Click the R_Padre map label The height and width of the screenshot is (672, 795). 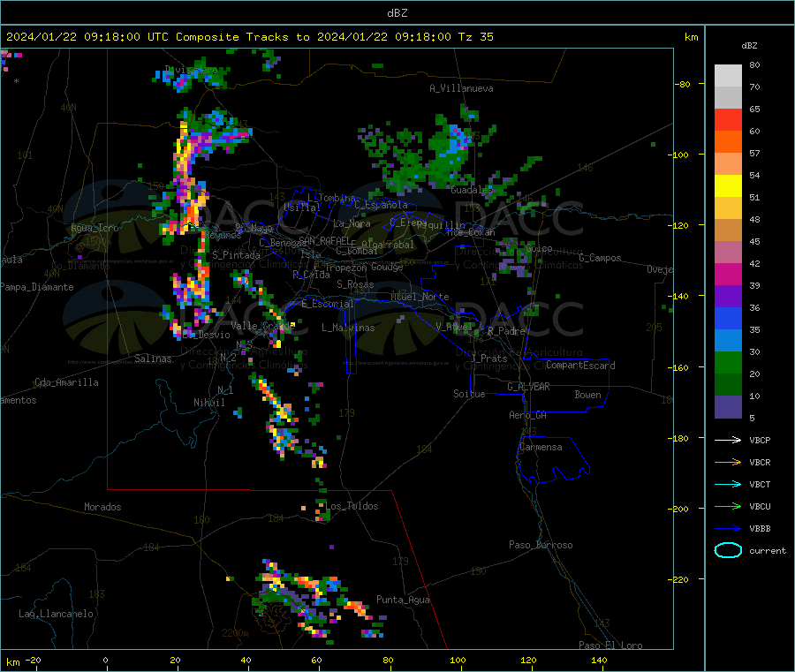506,331
